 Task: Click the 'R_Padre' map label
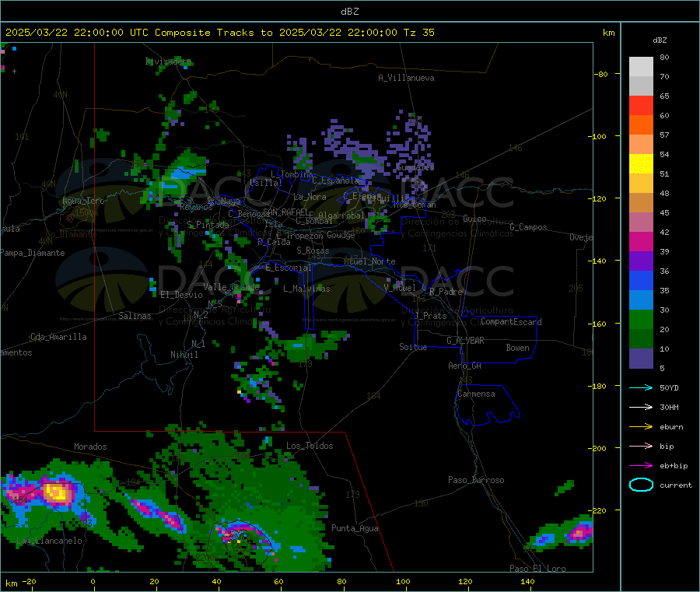click(x=446, y=292)
